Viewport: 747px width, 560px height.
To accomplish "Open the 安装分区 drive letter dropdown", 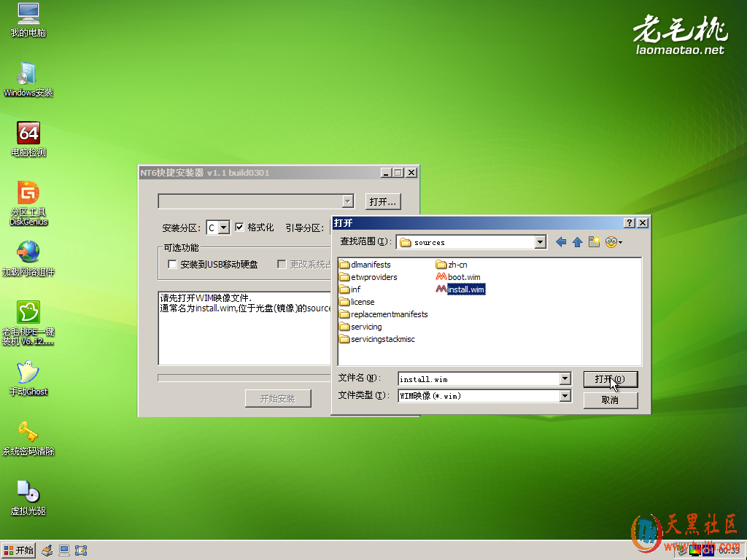I will click(x=224, y=227).
